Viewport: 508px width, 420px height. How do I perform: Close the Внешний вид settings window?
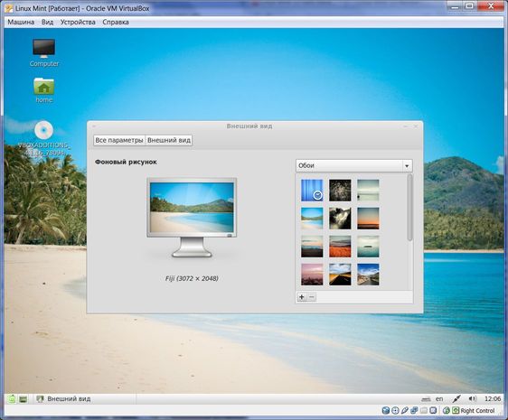(x=416, y=126)
